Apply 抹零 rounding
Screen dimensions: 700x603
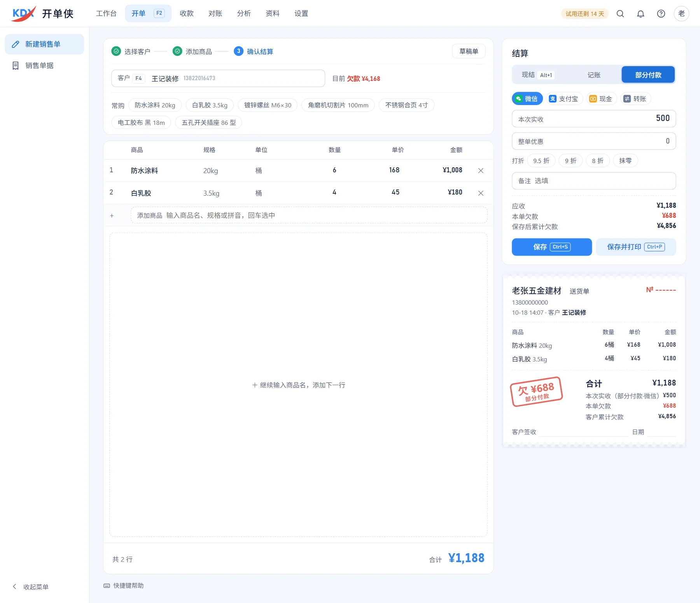[625, 161]
